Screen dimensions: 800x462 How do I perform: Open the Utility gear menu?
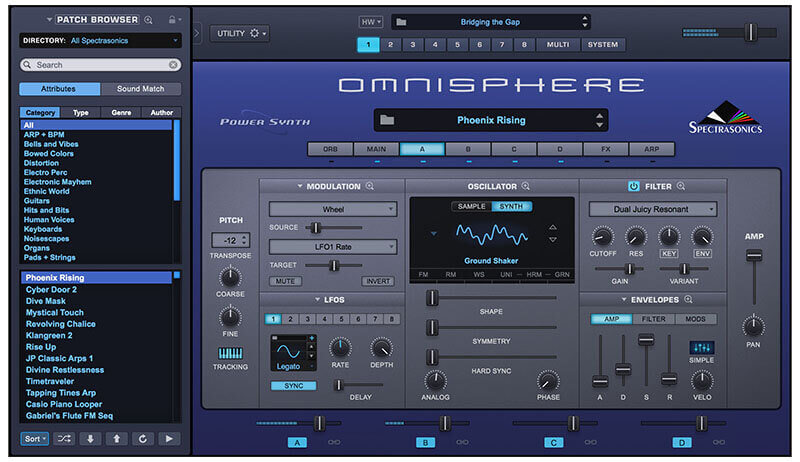[x=239, y=33]
